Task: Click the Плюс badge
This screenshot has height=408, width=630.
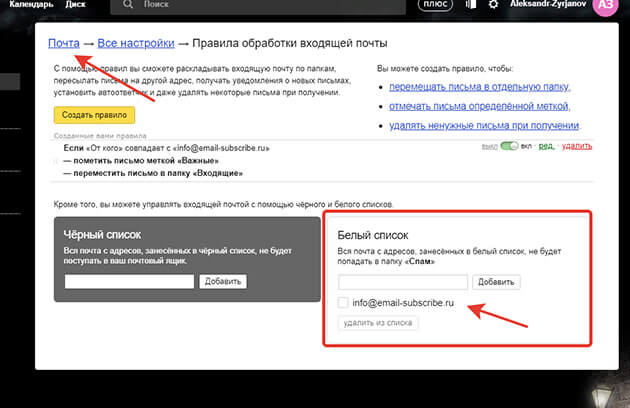Action: click(x=436, y=4)
